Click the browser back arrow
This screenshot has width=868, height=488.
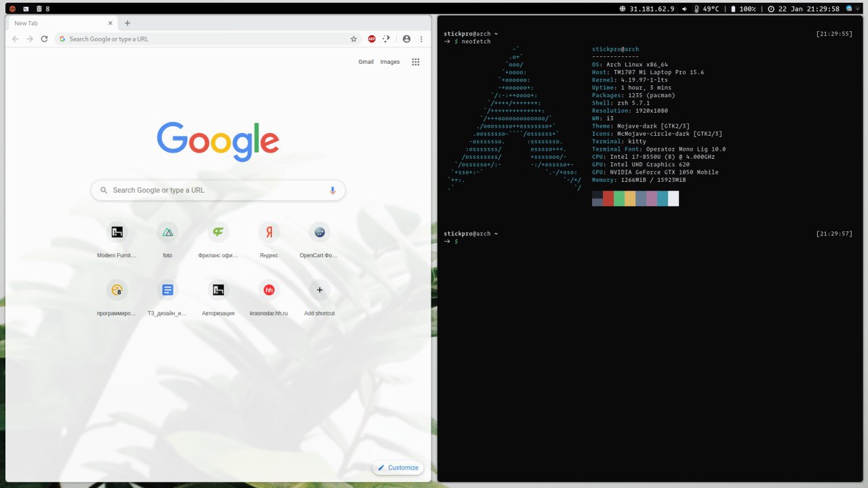16,39
